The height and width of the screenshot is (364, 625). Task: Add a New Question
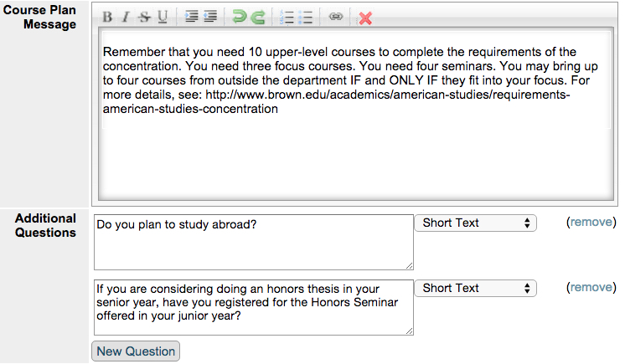tap(136, 351)
